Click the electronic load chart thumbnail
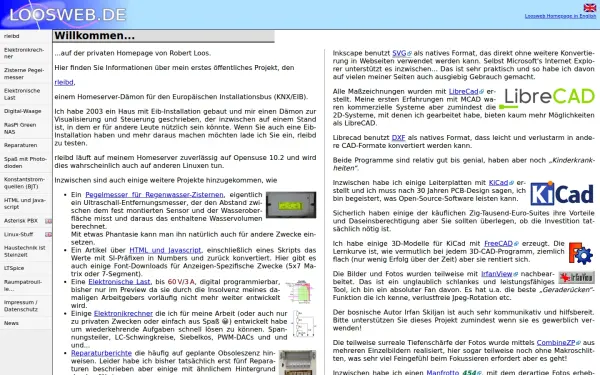The height and width of the screenshot is (375, 600). click(x=300, y=291)
